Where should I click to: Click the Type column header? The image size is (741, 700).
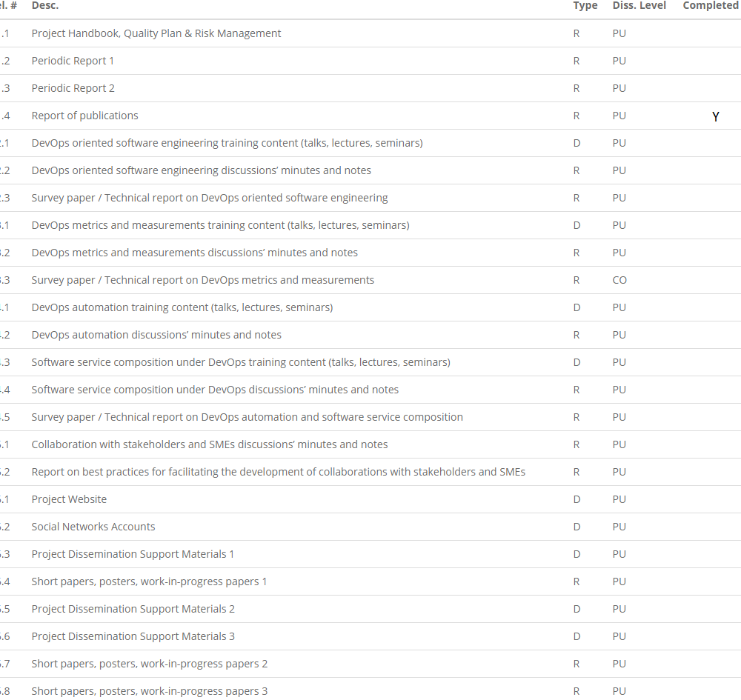tap(585, 5)
